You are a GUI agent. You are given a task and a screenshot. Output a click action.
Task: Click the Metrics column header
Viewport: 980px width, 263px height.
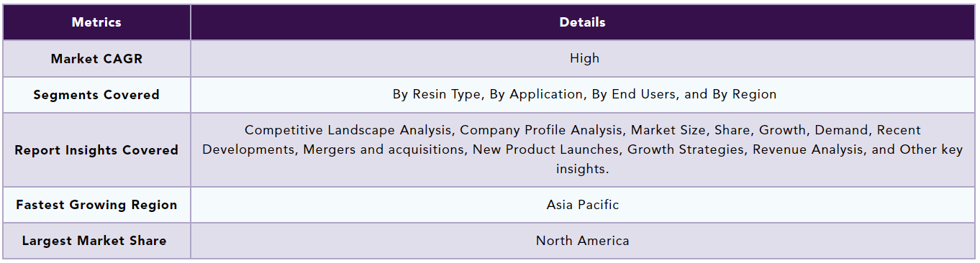click(x=96, y=22)
